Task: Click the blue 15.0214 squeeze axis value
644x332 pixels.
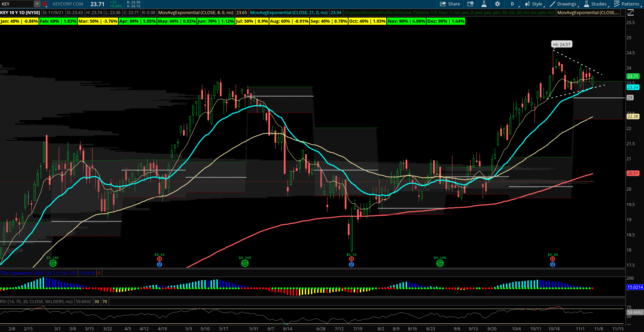Action: click(x=635, y=287)
